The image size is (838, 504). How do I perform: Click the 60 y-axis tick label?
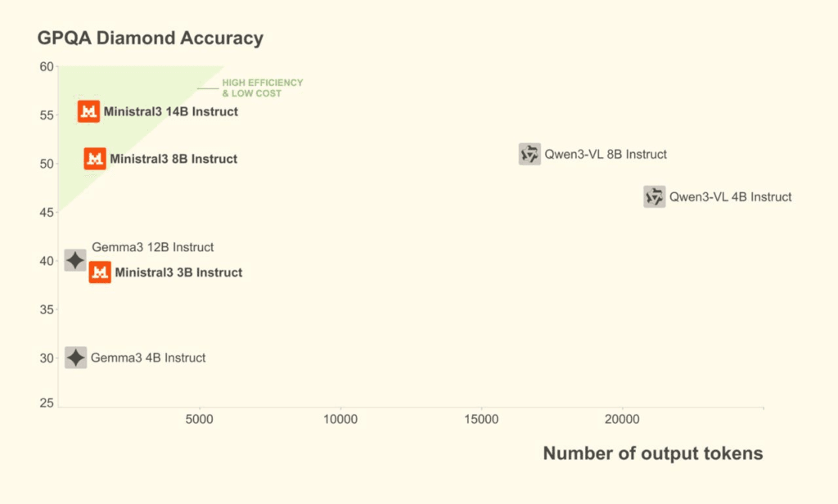coord(47,67)
